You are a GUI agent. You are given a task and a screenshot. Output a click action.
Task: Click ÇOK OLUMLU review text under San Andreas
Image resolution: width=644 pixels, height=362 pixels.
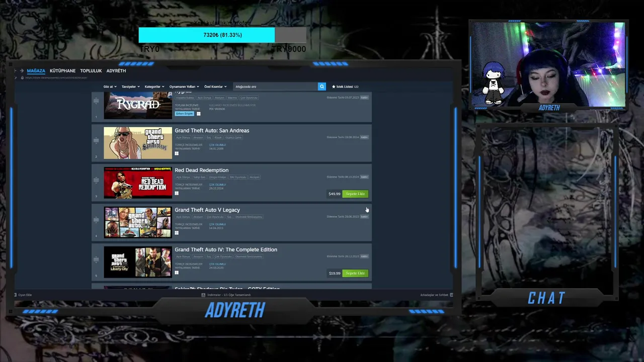coord(217,145)
